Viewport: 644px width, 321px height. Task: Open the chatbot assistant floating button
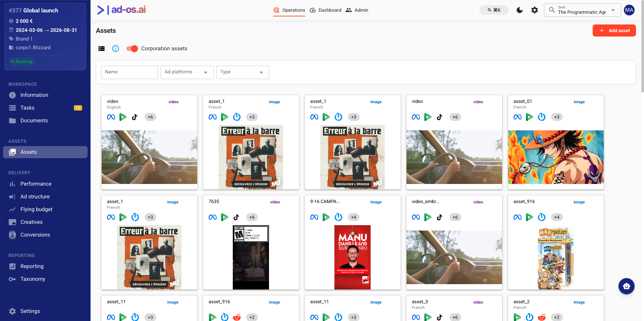(626, 286)
